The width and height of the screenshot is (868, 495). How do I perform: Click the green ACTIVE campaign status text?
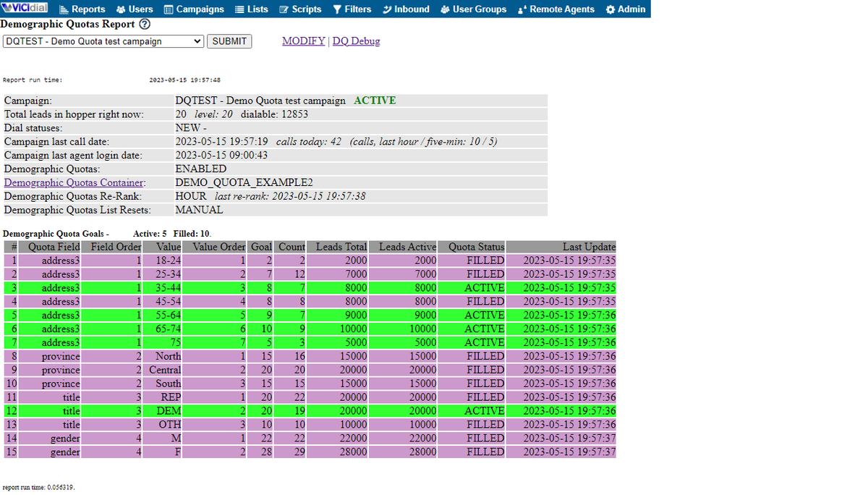point(375,101)
